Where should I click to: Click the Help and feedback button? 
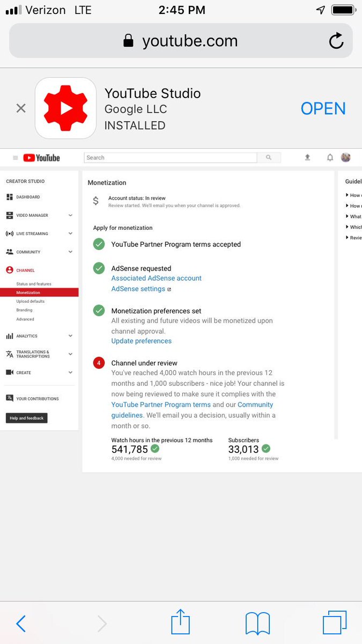click(x=27, y=418)
